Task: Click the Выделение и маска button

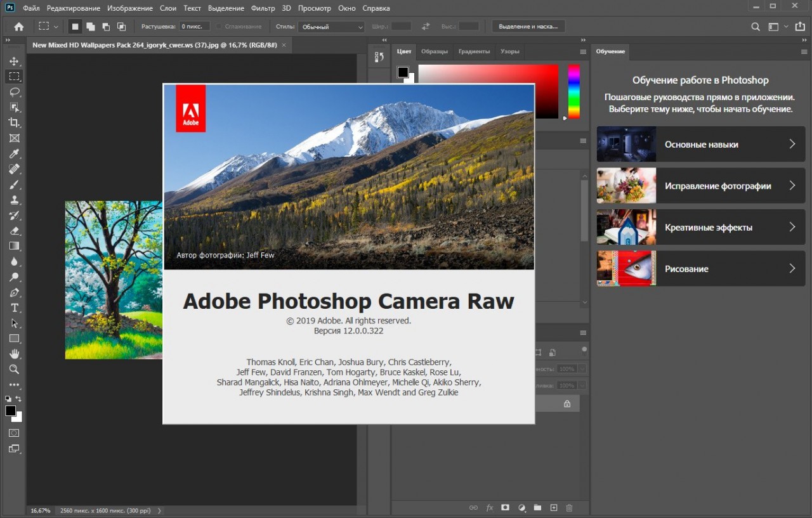Action: click(x=528, y=27)
